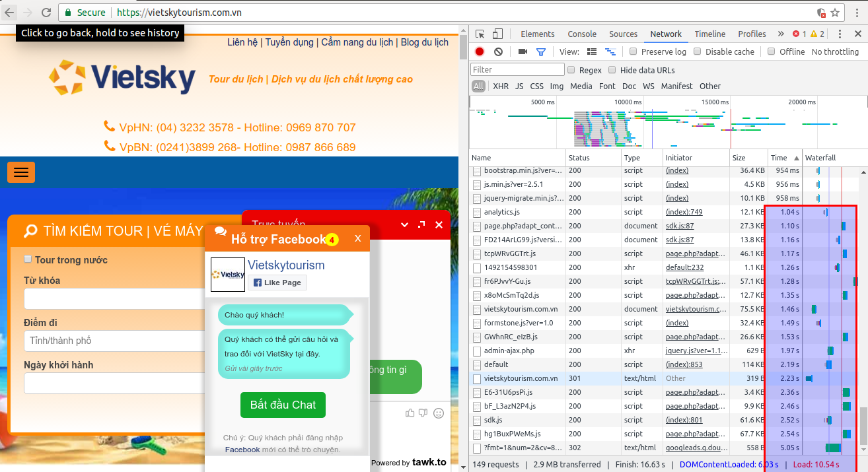Open the No throttling dropdown
The width and height of the screenshot is (868, 472).
[836, 51]
